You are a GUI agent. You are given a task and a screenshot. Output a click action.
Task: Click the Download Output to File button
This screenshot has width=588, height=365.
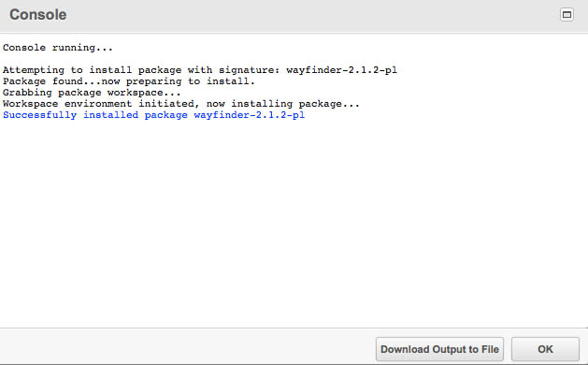pos(439,349)
